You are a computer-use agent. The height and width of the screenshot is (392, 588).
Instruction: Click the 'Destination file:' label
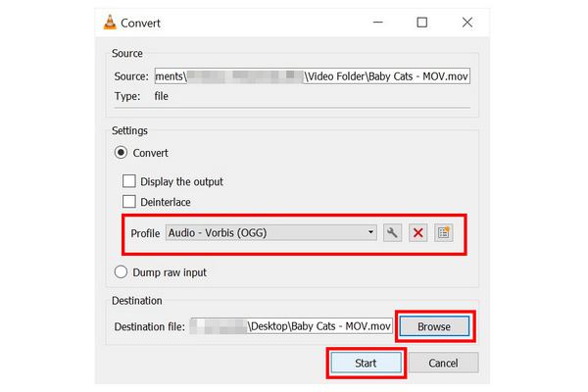[x=150, y=326]
